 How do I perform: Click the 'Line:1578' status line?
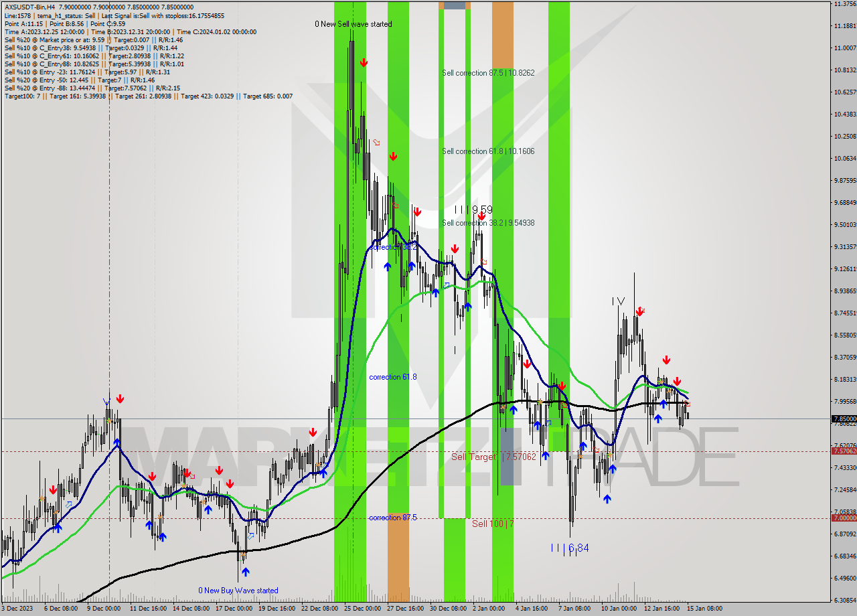point(114,15)
